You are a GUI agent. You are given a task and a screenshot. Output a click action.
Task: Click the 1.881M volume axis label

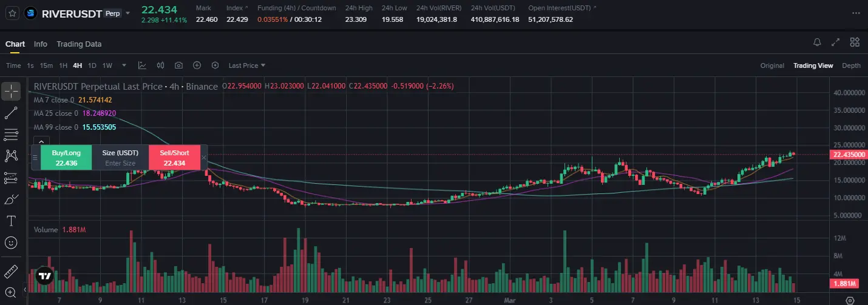(843, 284)
